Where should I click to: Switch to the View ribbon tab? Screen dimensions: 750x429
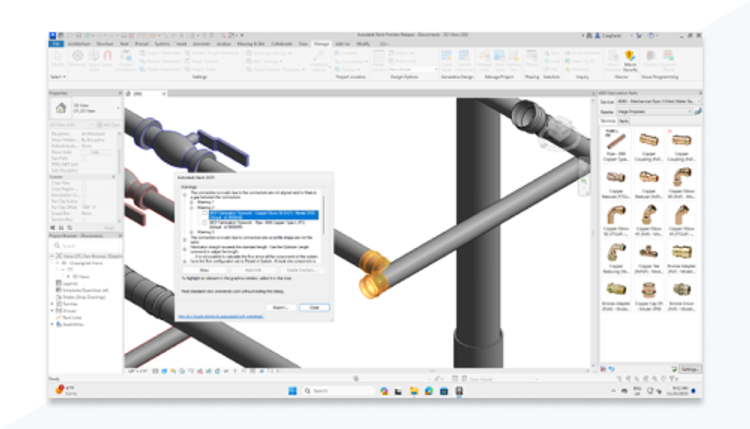click(x=303, y=44)
